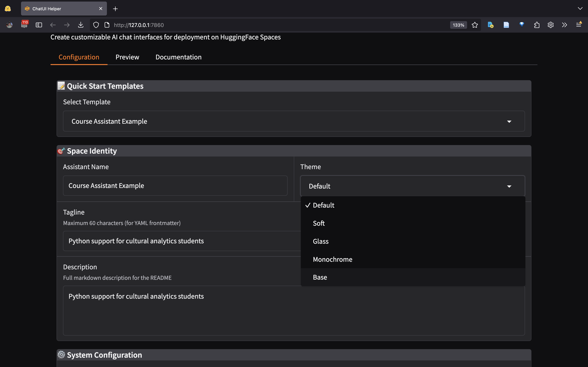This screenshot has width=588, height=367.
Task: Select the Glass theme option
Action: (x=321, y=241)
